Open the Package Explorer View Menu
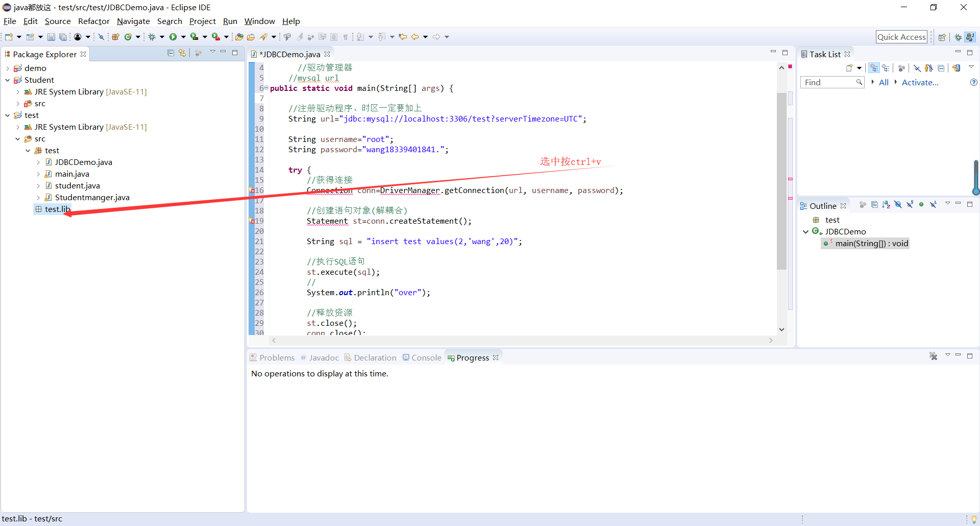Viewport: 980px width, 526px height. (x=212, y=52)
